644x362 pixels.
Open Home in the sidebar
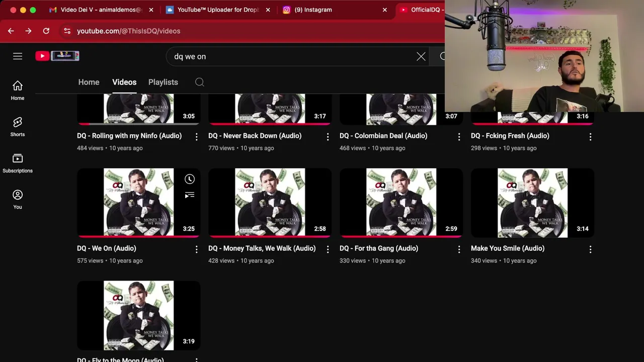18,90
